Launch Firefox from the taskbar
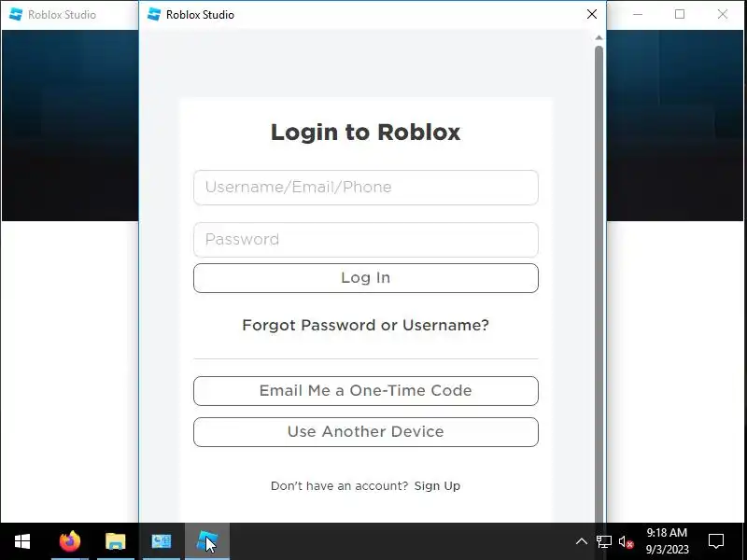The width and height of the screenshot is (747, 560). (x=70, y=541)
